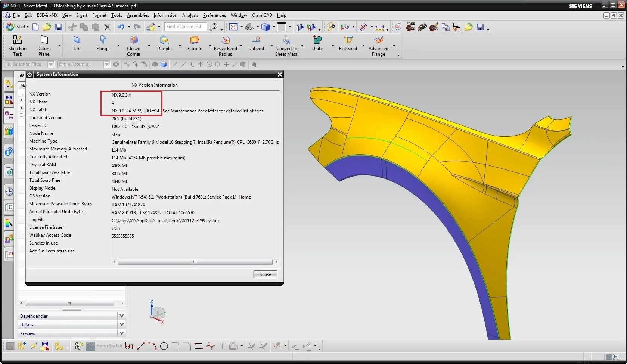Select the Unbend tool

click(x=256, y=43)
